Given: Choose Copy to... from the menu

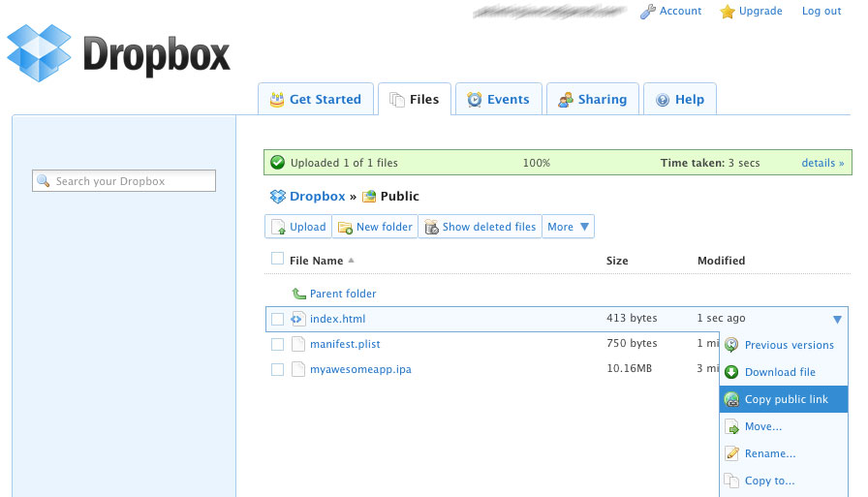Looking at the screenshot, I should click(784, 481).
